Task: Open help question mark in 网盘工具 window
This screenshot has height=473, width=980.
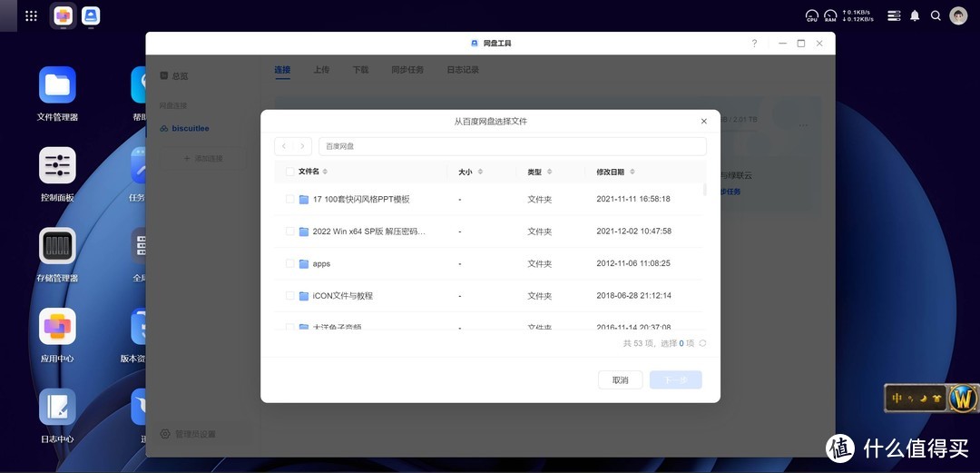Action: (x=754, y=44)
